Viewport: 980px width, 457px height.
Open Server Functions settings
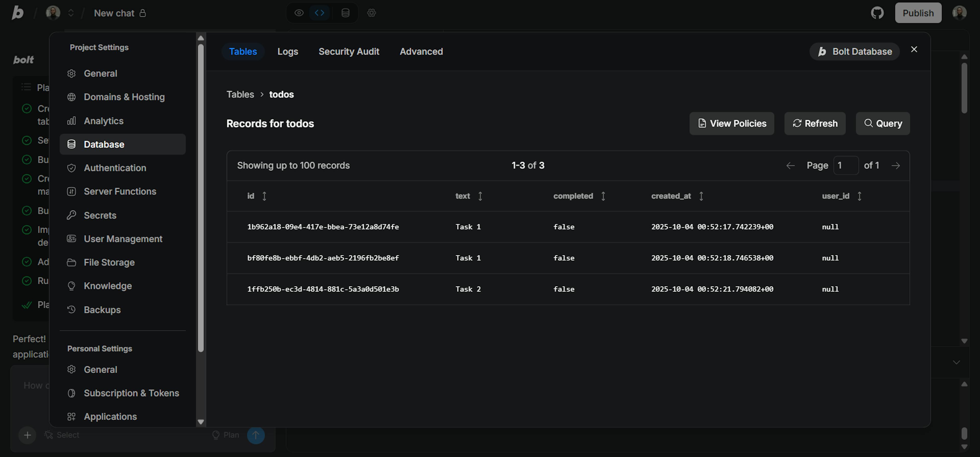[x=120, y=191]
